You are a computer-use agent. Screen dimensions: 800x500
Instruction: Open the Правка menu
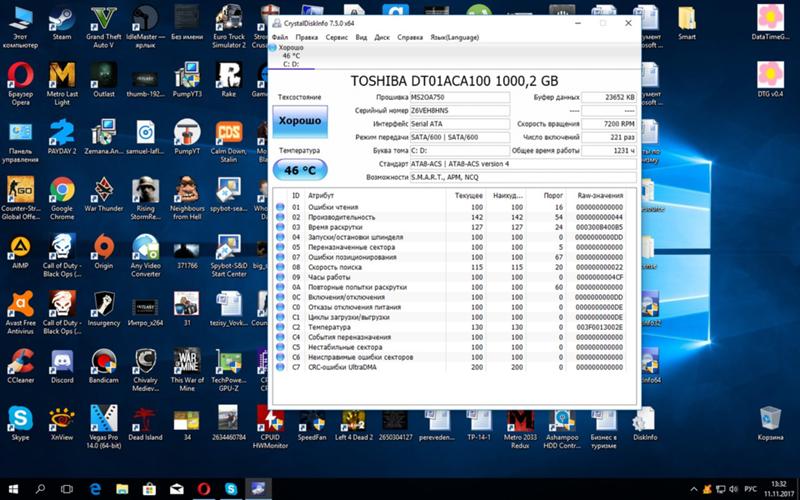(x=307, y=37)
